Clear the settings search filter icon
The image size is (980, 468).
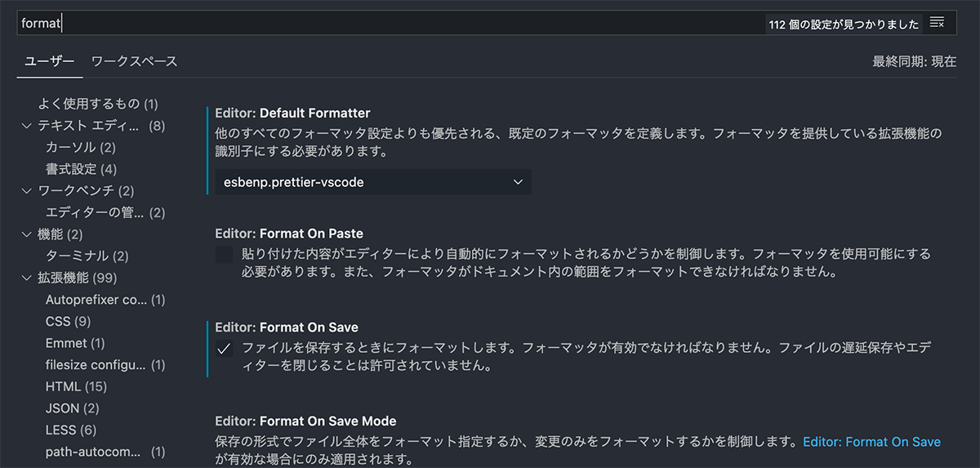point(937,23)
